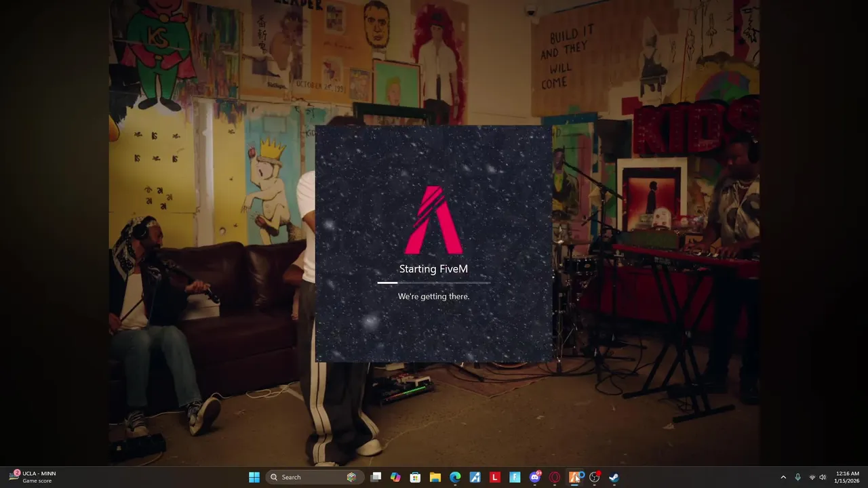
Task: Open Opera browser from the taskbar
Action: (555, 477)
